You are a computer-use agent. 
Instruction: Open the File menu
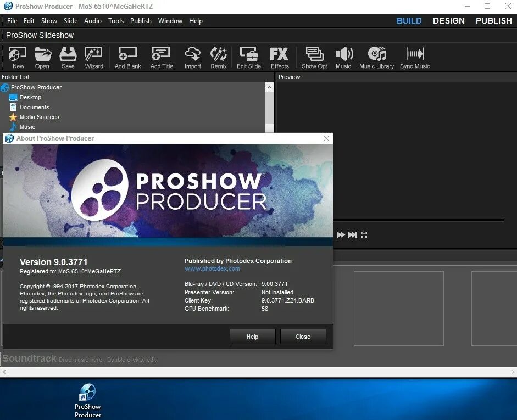click(x=12, y=21)
